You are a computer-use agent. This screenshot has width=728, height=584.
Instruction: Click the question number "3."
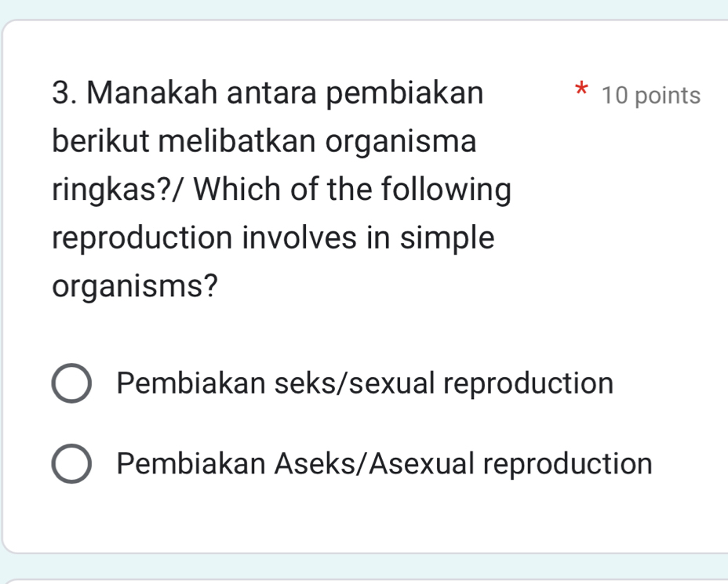click(65, 94)
